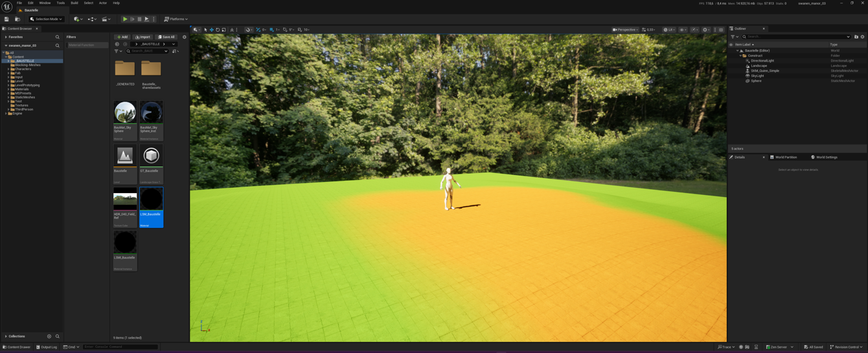Select the HDR_040_Field_Ref texture thumbnail
This screenshot has height=353, width=868.
point(125,199)
